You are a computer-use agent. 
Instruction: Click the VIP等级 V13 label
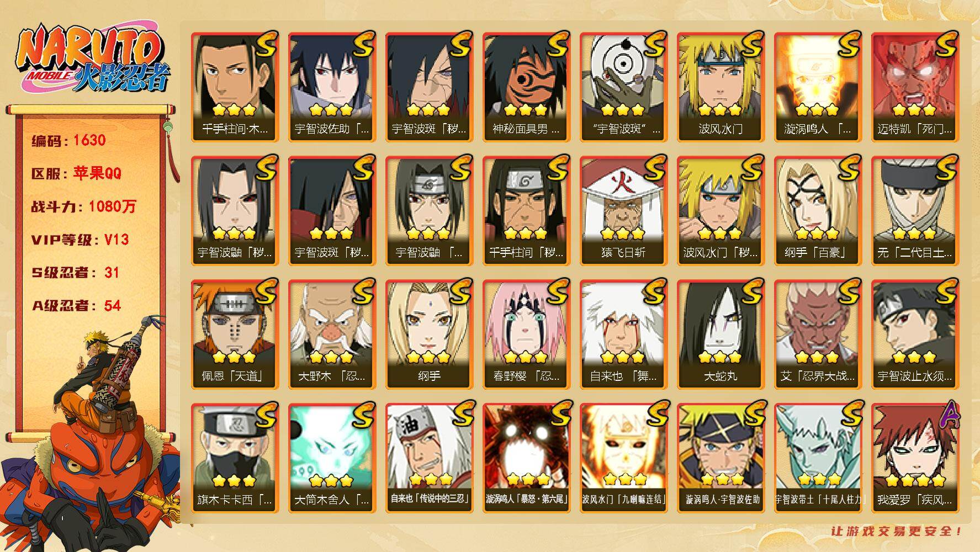(80, 240)
